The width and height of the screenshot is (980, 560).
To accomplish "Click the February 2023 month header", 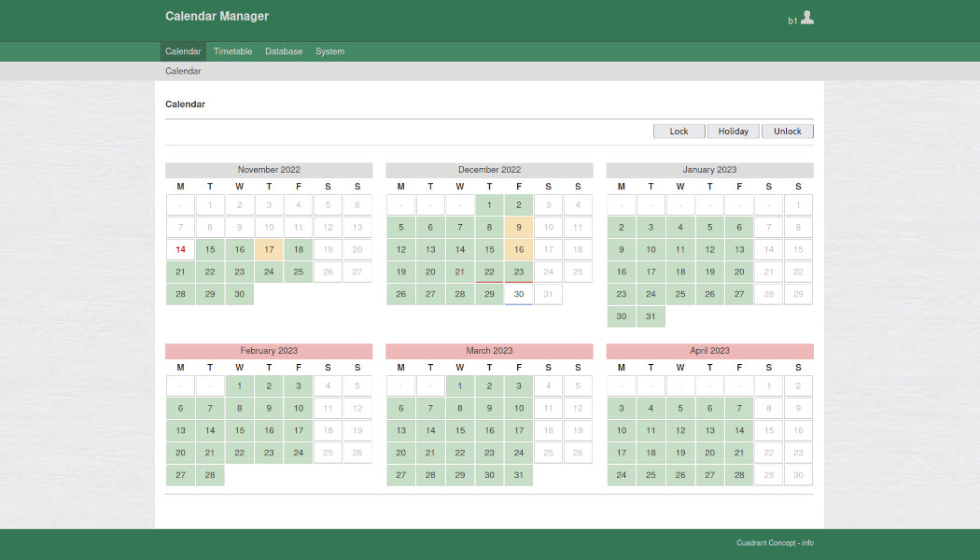I will 269,351.
